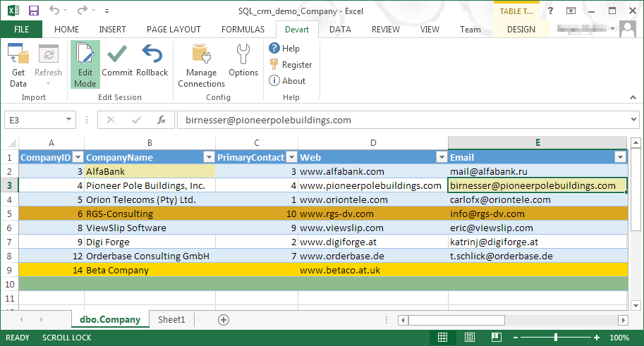Screen dimensions: 644x346
Task: Click the Excel help question mark
Action: point(550,11)
